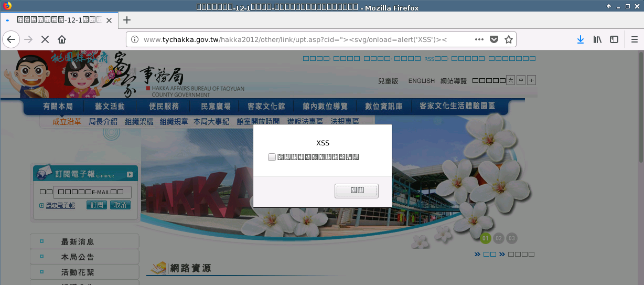Close the current browser tab
644x285 pixels.
coord(109,20)
